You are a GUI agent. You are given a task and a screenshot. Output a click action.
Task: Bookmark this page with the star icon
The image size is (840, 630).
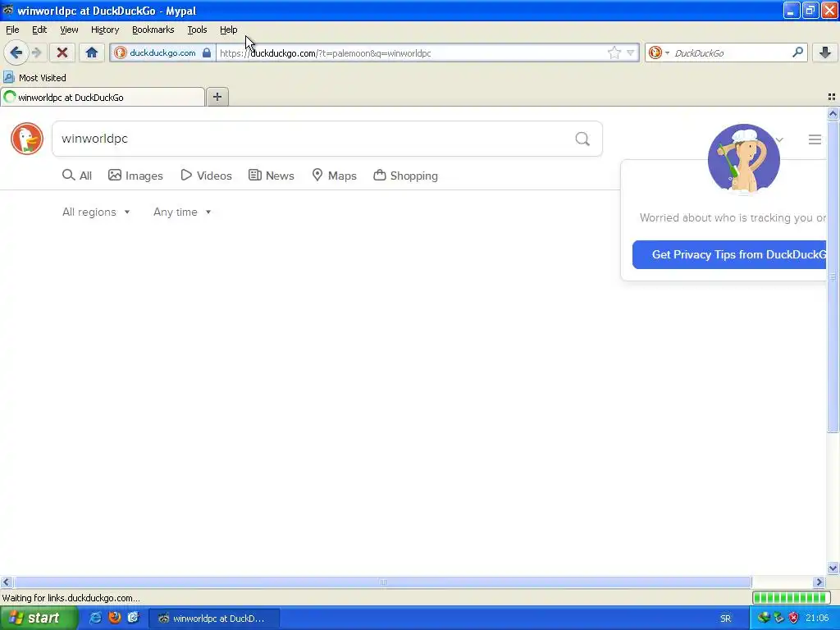[614, 52]
